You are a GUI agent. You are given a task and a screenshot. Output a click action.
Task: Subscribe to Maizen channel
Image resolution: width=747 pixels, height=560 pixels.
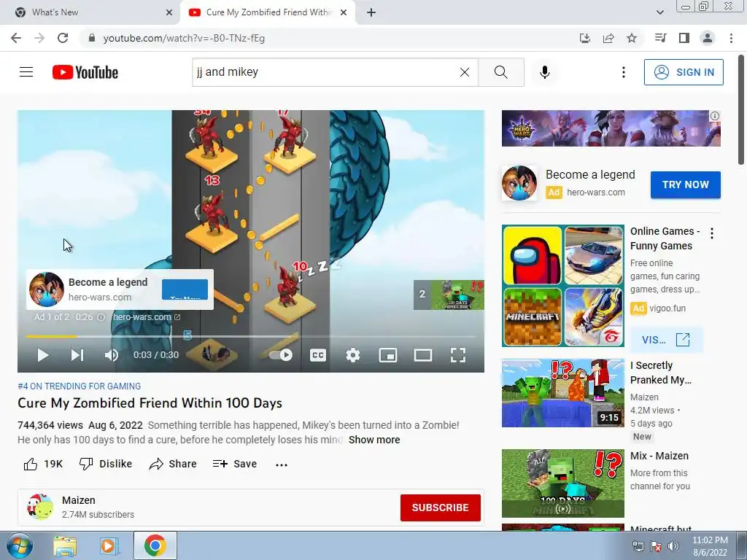(x=440, y=507)
